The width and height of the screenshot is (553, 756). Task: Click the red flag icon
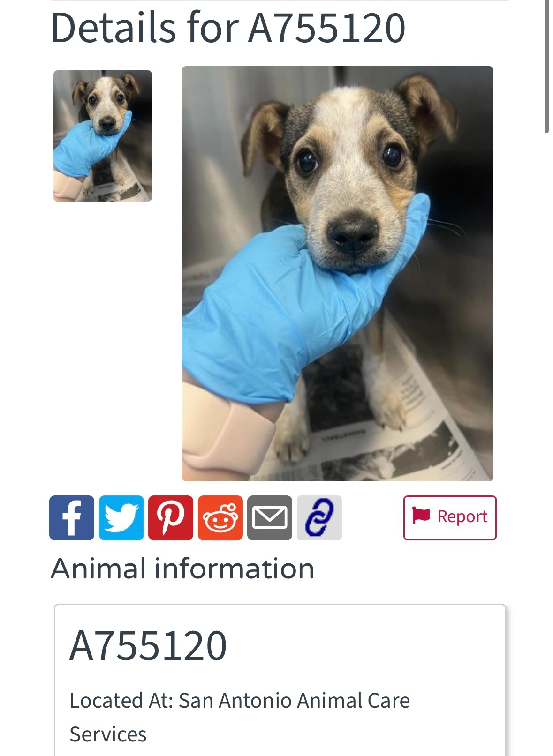tap(421, 516)
